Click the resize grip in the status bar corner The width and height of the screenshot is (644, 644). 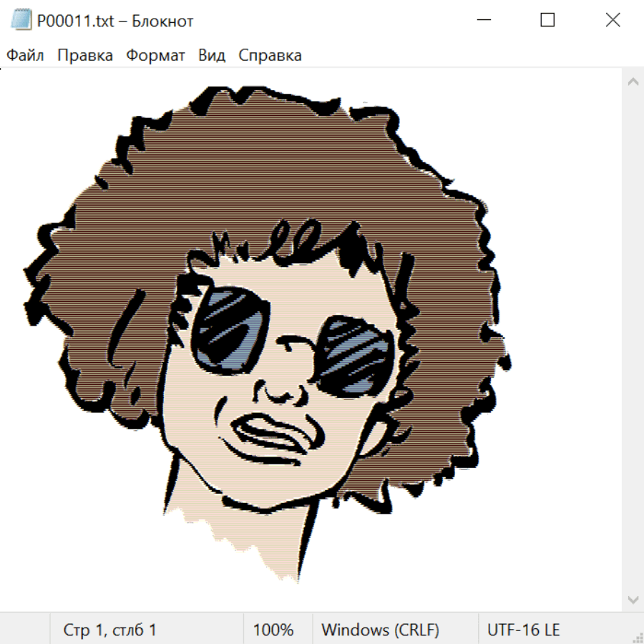click(637, 637)
